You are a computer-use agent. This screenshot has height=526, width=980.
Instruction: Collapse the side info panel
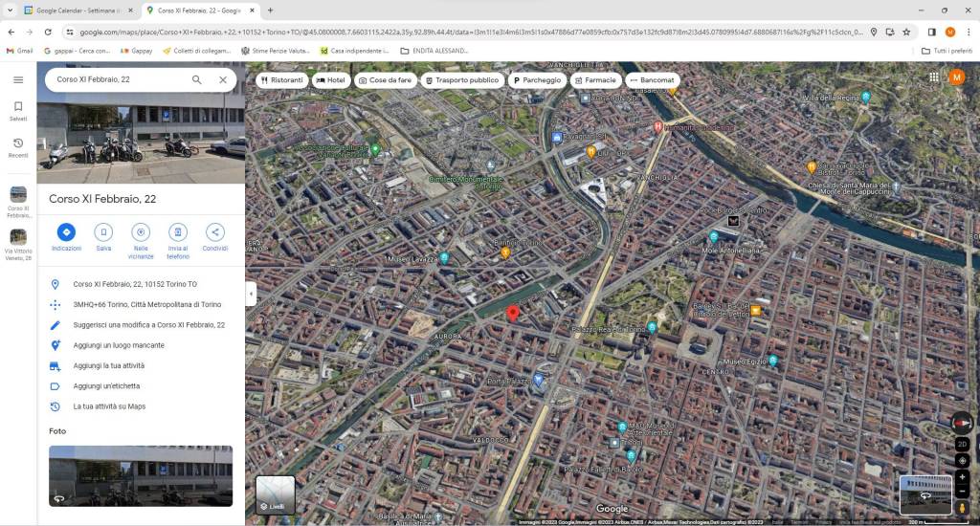(x=251, y=295)
